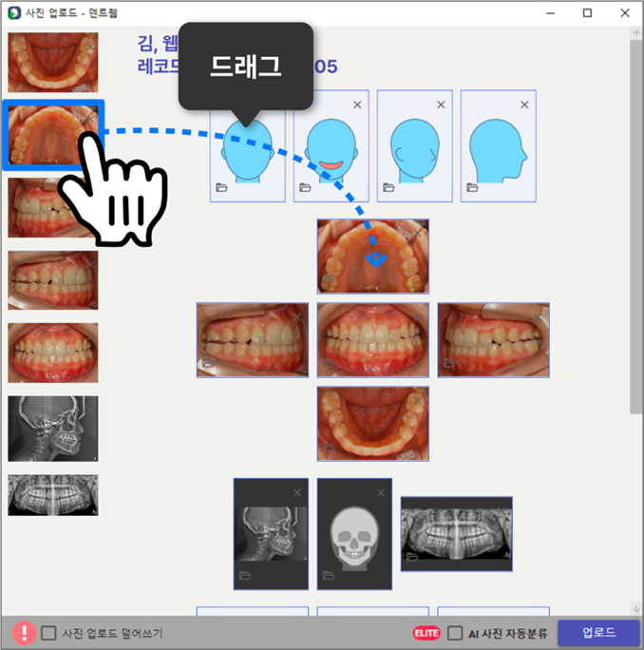Click the panoramic X-ray in the layout
Screen dimensions: 644x650
tap(456, 533)
